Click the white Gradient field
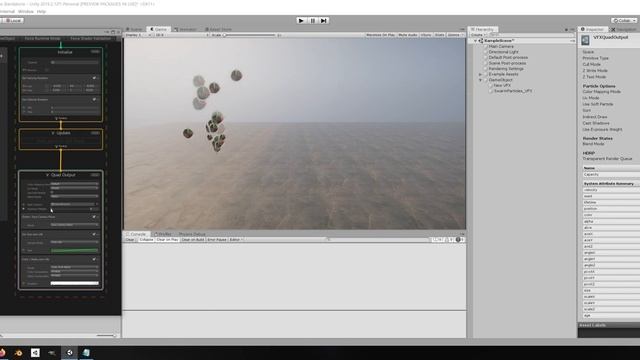Screen dimensions: 640x360 point(74,283)
